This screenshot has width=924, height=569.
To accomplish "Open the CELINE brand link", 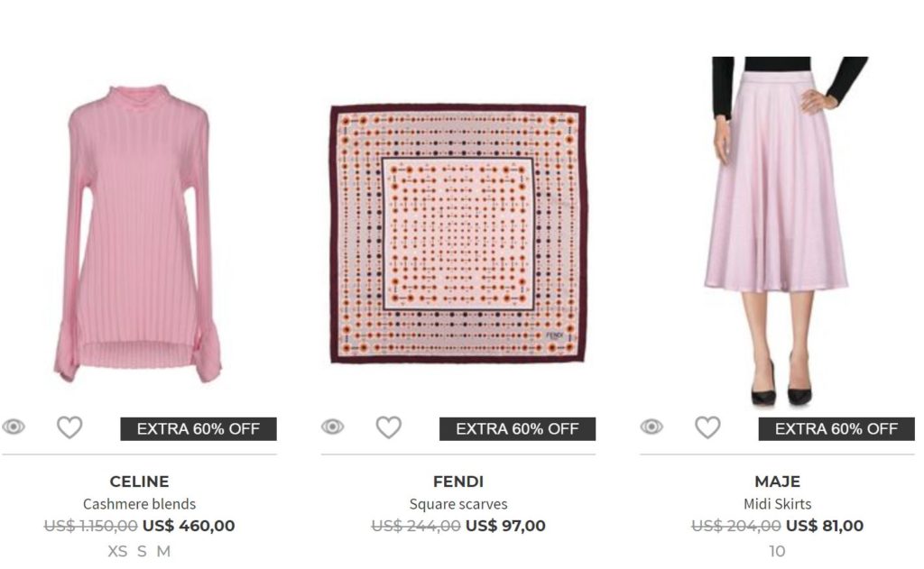I will coord(139,482).
